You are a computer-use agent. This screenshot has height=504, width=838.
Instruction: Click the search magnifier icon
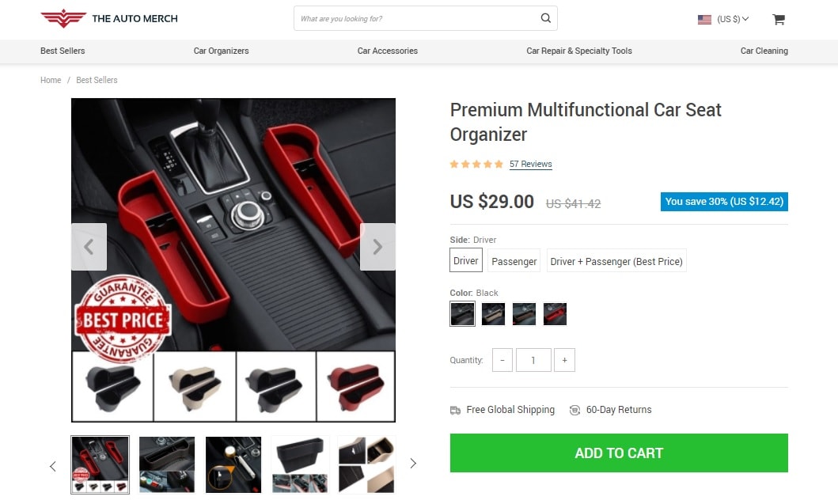tap(545, 17)
